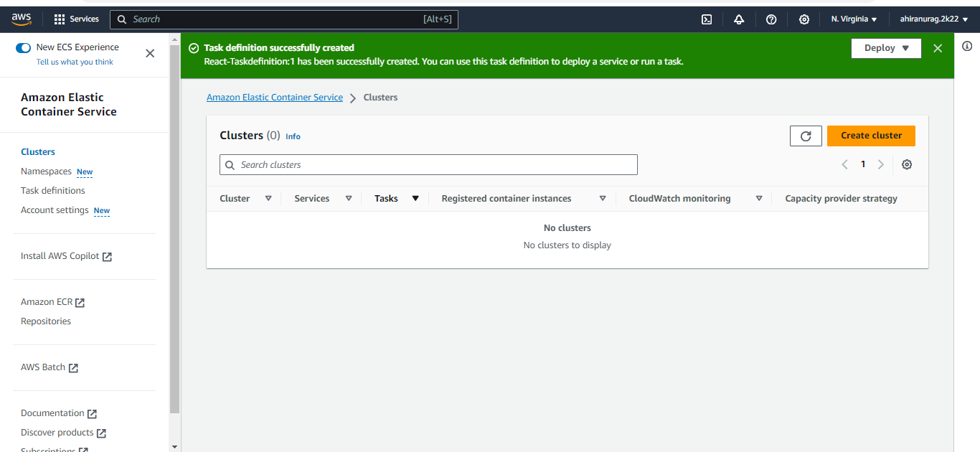Toggle the New ECS Experience switch

(24, 47)
